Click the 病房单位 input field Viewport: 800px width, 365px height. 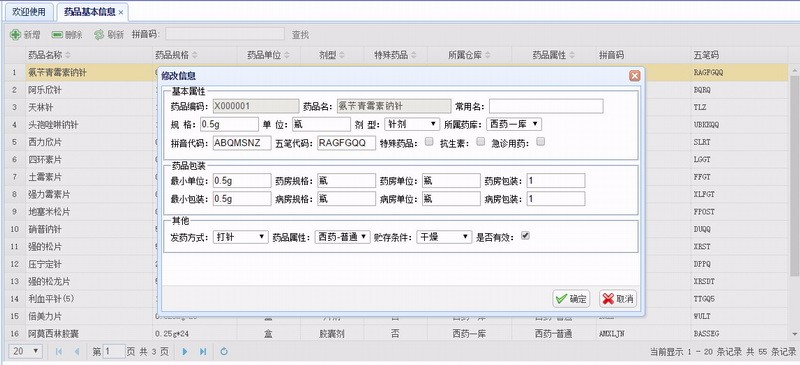[451, 199]
